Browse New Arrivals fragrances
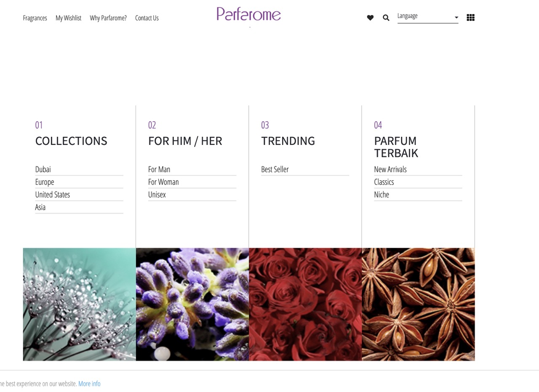This screenshot has height=392, width=539. [390, 169]
